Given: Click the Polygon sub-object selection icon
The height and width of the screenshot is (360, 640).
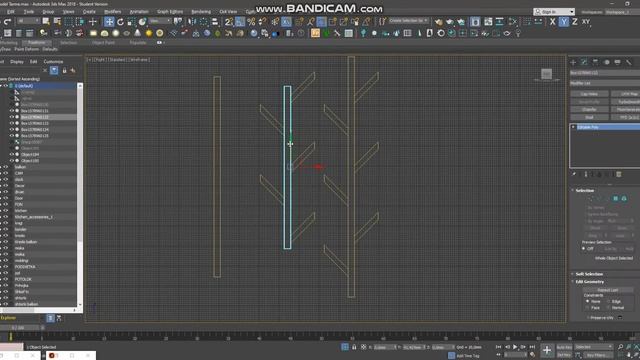Looking at the screenshot, I should point(616,198).
